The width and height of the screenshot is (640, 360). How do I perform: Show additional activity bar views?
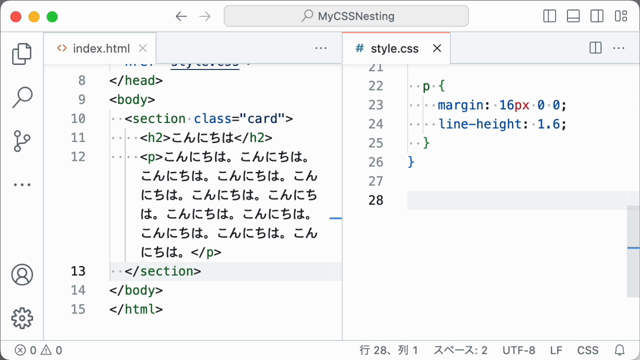22,184
